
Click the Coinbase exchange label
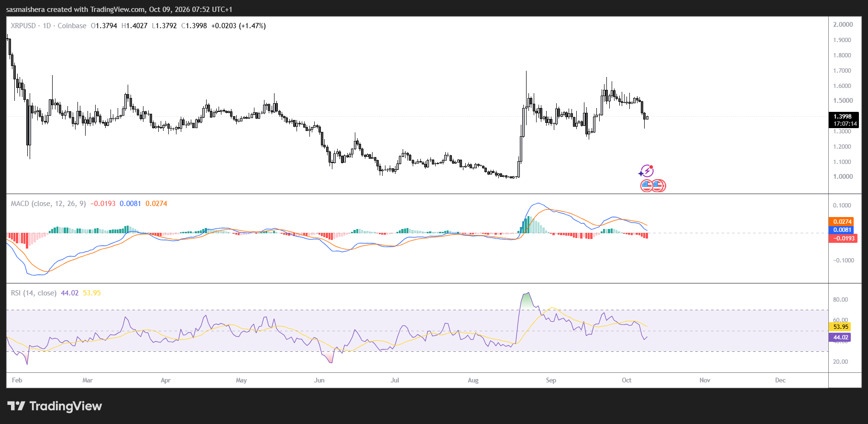[x=72, y=26]
